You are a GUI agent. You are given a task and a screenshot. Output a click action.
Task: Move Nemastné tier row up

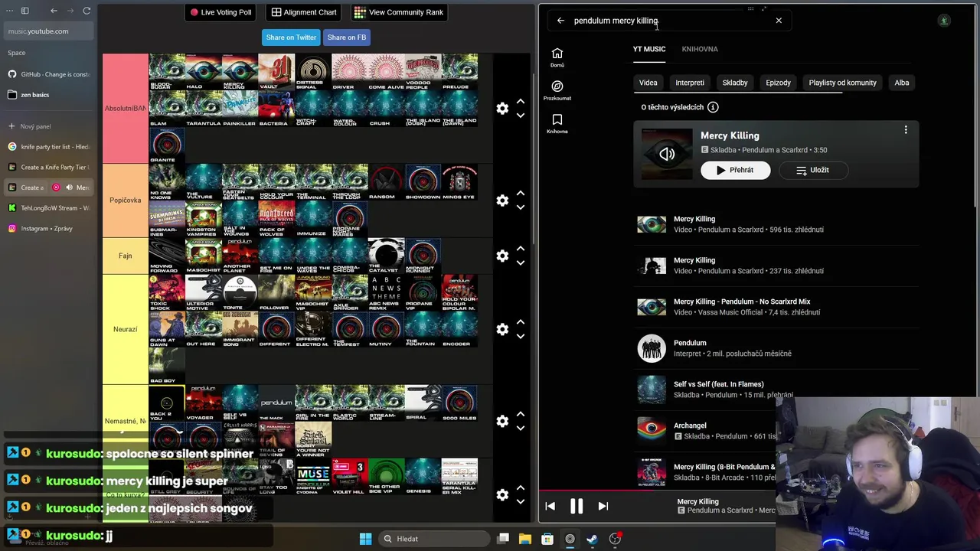tap(521, 414)
